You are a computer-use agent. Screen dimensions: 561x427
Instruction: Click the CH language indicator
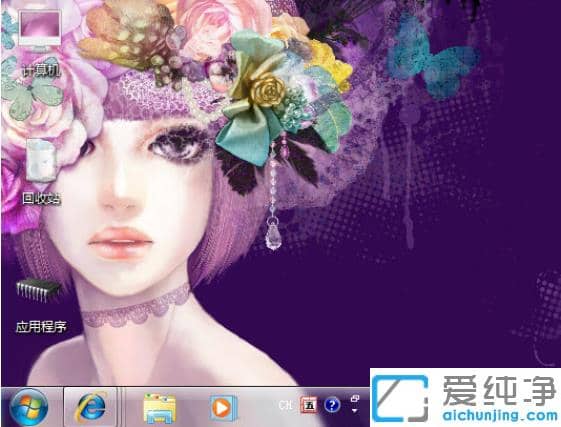[285, 405]
